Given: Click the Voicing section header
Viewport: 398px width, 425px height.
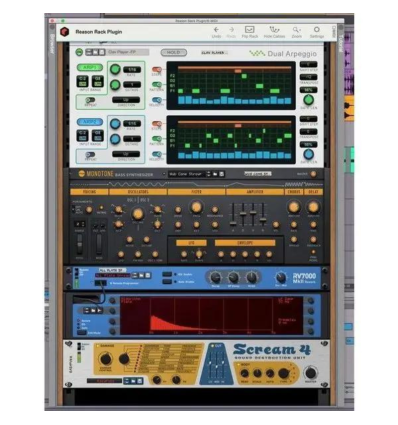Looking at the screenshot, I should point(89,192).
